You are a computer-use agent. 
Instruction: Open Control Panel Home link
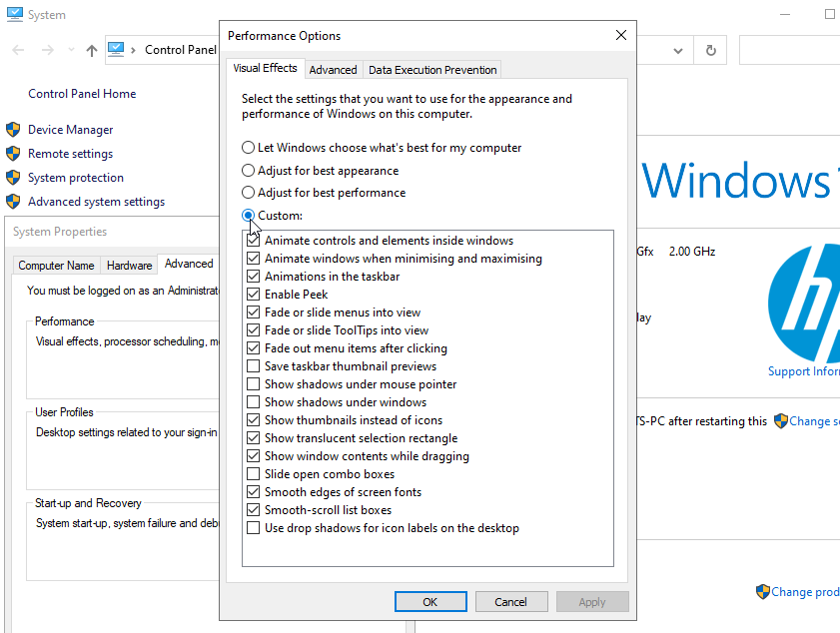point(82,94)
